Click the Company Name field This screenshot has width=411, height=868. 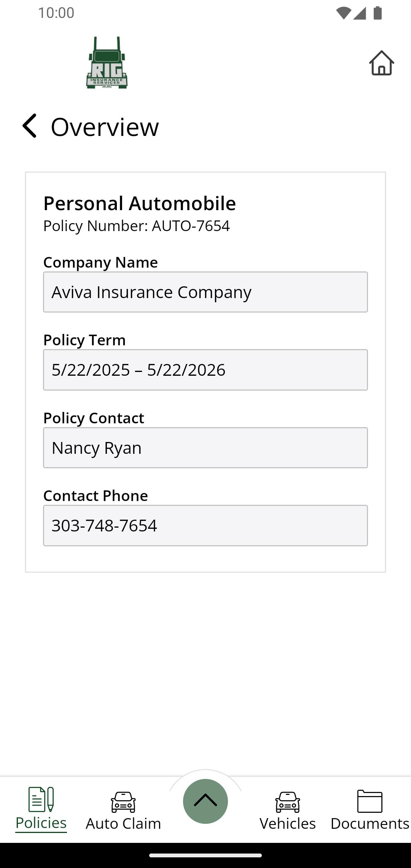coord(205,292)
